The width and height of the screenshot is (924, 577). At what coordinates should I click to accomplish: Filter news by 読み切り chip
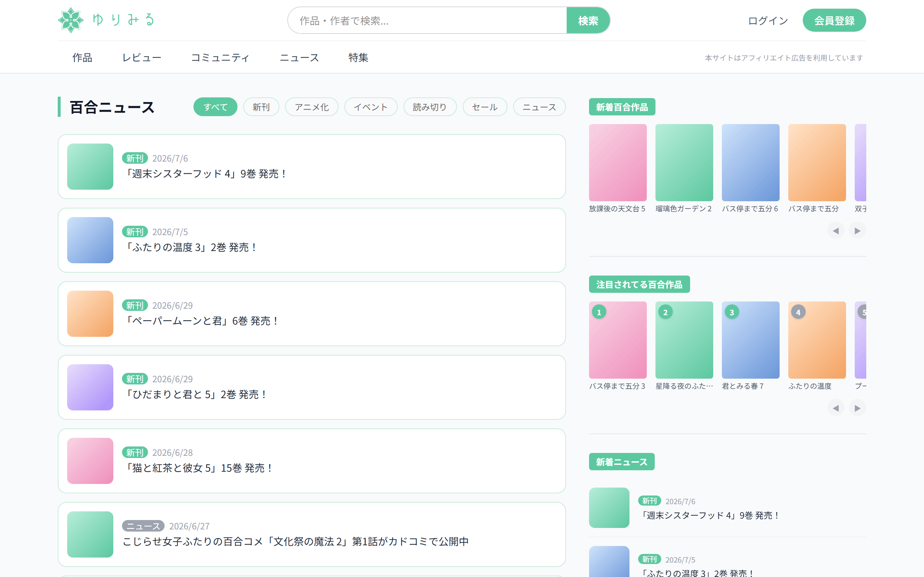tap(430, 107)
